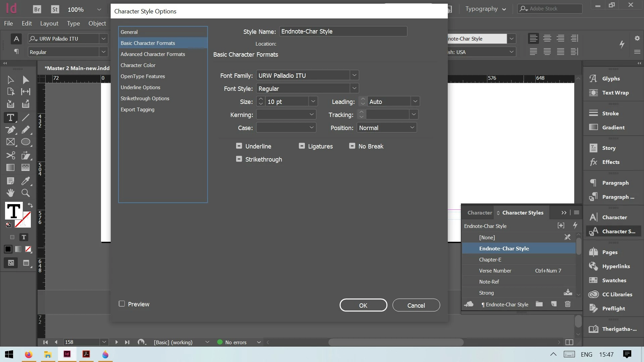The width and height of the screenshot is (644, 362).
Task: Open the Layout menu
Action: [49, 23]
